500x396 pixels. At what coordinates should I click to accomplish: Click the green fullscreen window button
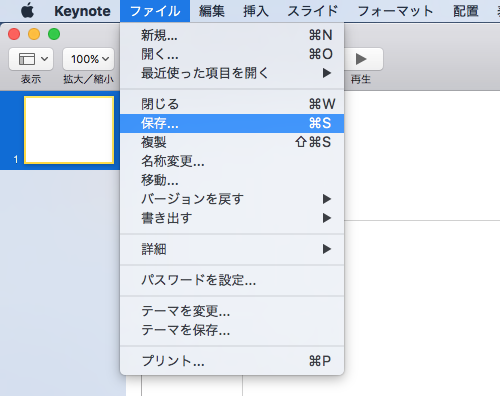[54, 34]
